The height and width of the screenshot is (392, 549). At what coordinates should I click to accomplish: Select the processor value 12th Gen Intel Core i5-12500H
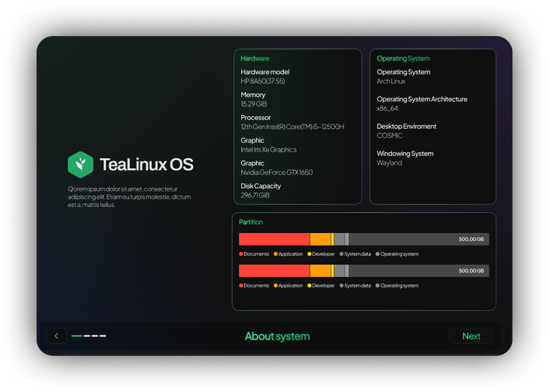292,127
